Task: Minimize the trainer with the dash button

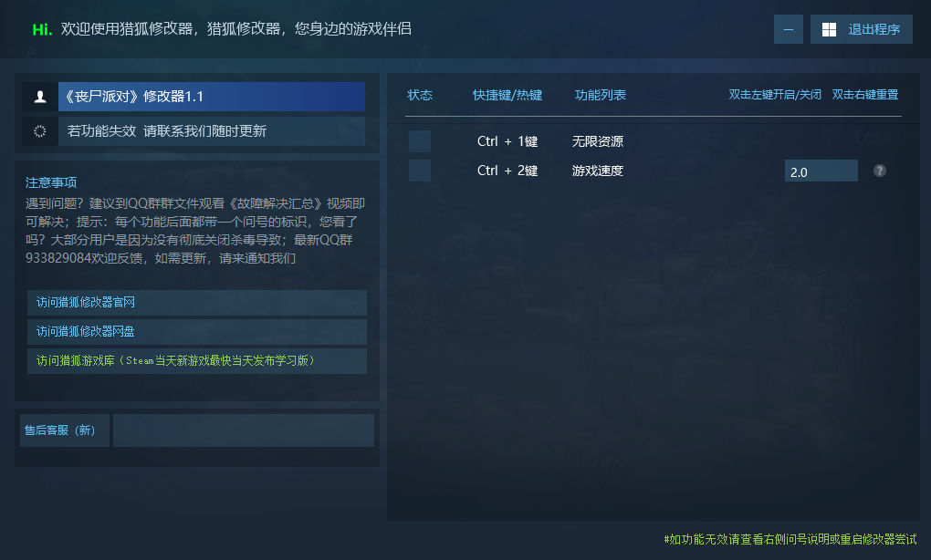Action: pos(789,29)
